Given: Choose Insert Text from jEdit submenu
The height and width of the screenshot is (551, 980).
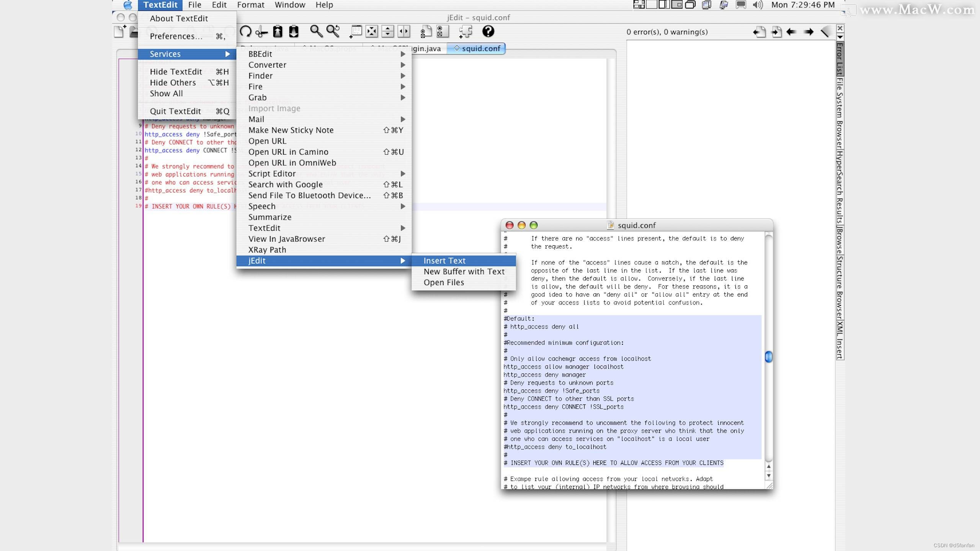Looking at the screenshot, I should point(444,261).
